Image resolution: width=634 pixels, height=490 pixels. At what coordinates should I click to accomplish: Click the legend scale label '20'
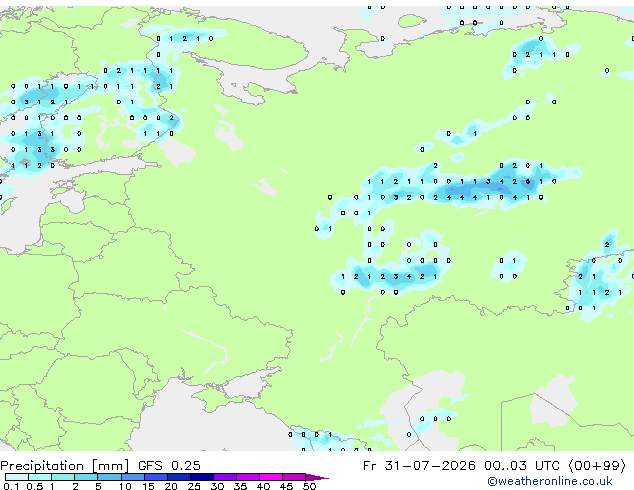click(171, 486)
